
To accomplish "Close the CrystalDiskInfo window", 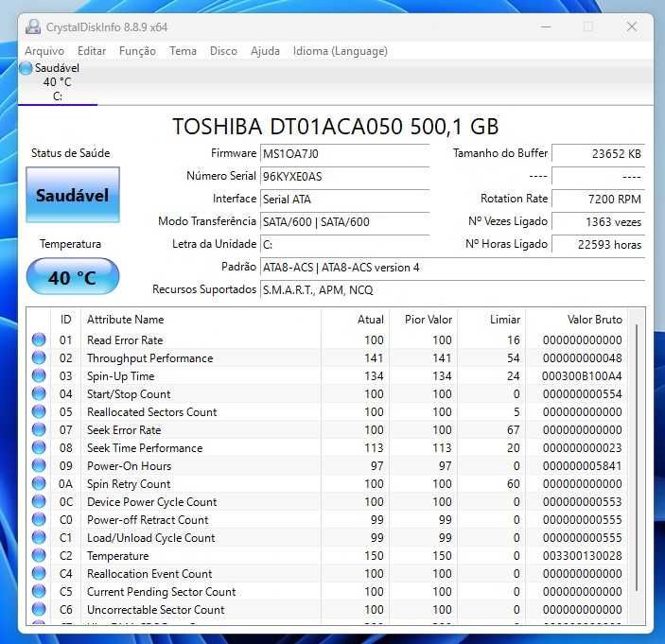I will click(632, 26).
